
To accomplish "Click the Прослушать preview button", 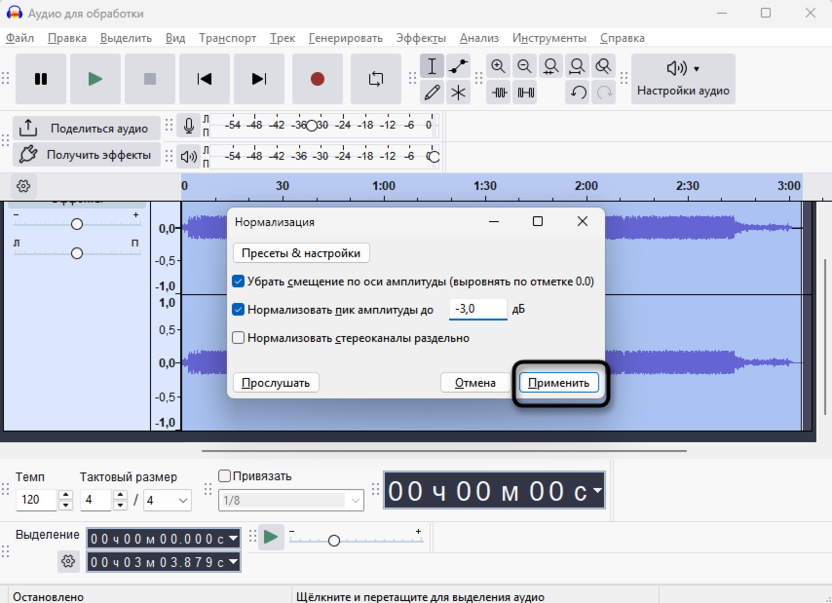I will [276, 383].
